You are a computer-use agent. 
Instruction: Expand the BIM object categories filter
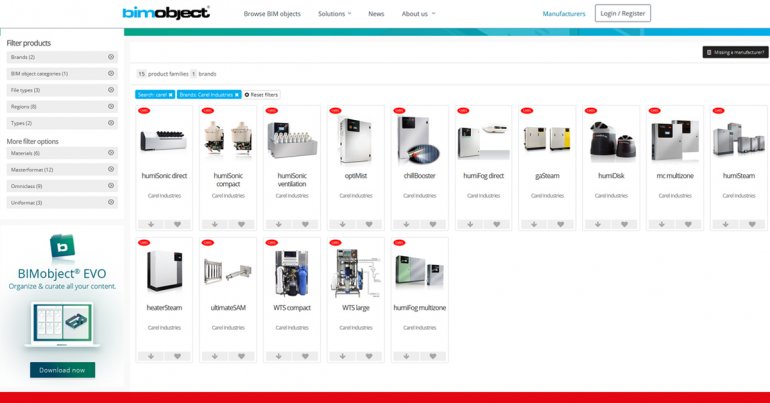click(x=62, y=74)
